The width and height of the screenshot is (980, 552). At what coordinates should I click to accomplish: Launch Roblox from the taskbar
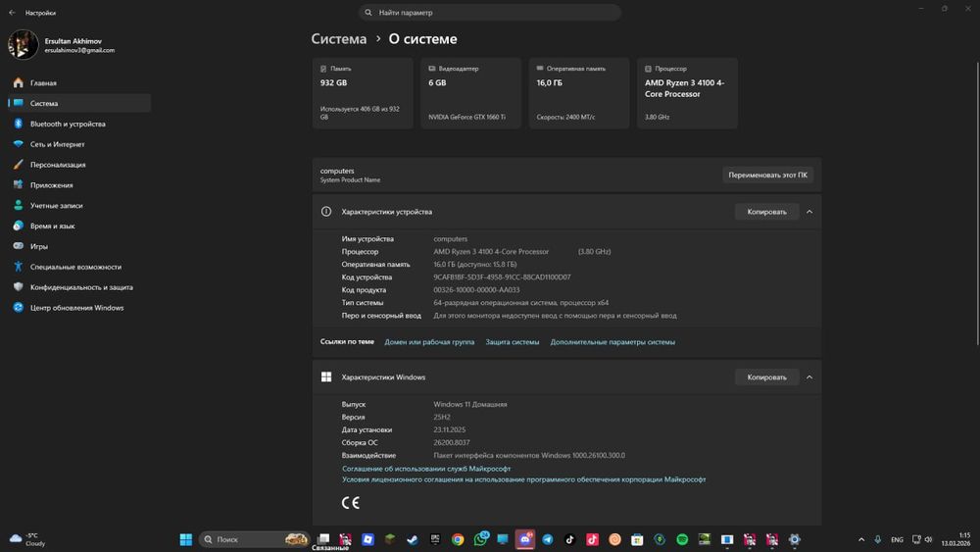pos(367,539)
